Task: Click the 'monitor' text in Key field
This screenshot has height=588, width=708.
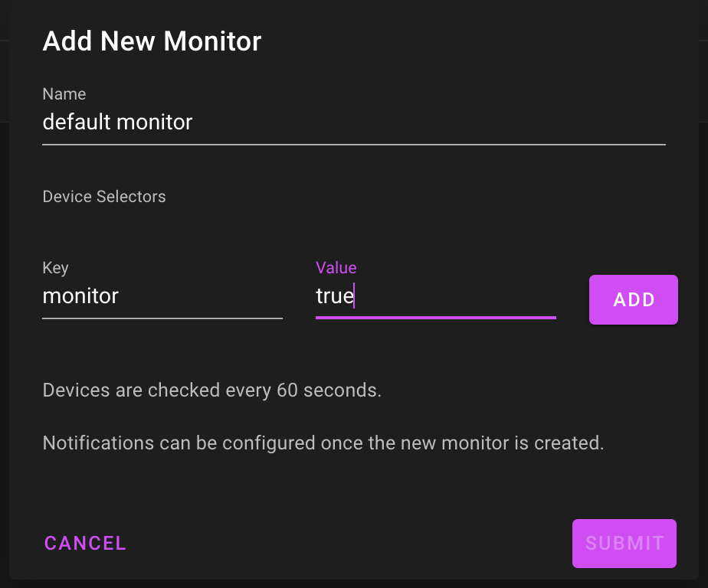Action: point(80,296)
